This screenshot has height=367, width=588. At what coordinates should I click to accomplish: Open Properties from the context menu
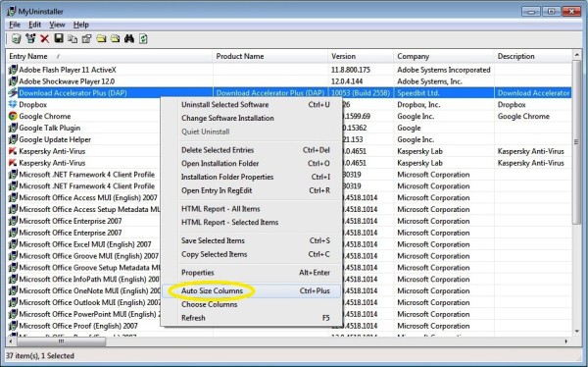click(x=252, y=273)
